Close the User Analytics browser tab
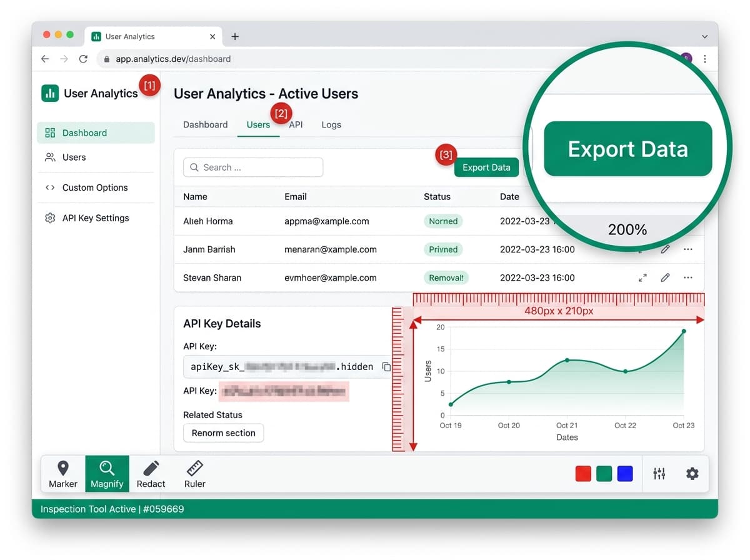The width and height of the screenshot is (750, 560). pyautogui.click(x=212, y=36)
